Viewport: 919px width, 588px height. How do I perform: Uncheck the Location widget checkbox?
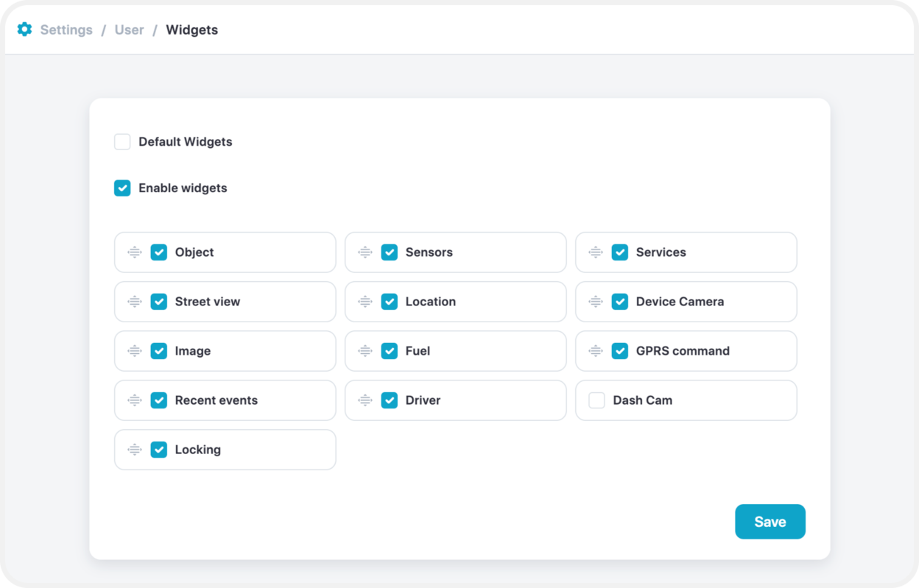pyautogui.click(x=390, y=302)
